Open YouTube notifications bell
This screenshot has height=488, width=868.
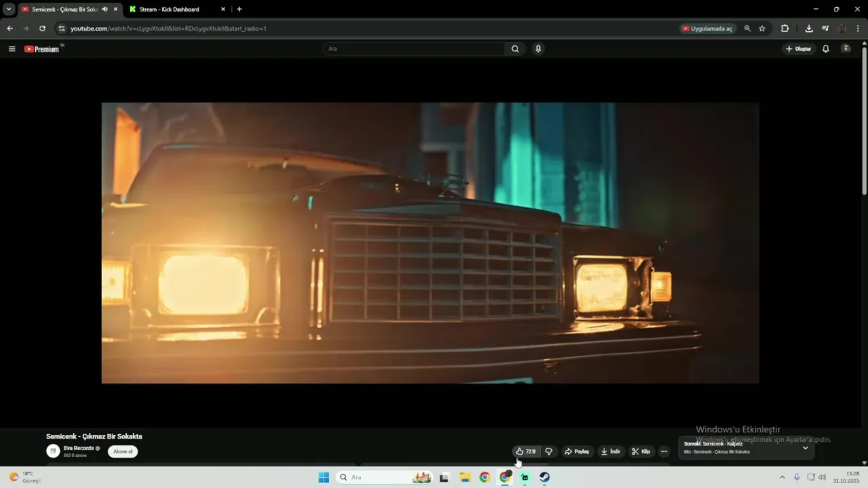(x=825, y=49)
